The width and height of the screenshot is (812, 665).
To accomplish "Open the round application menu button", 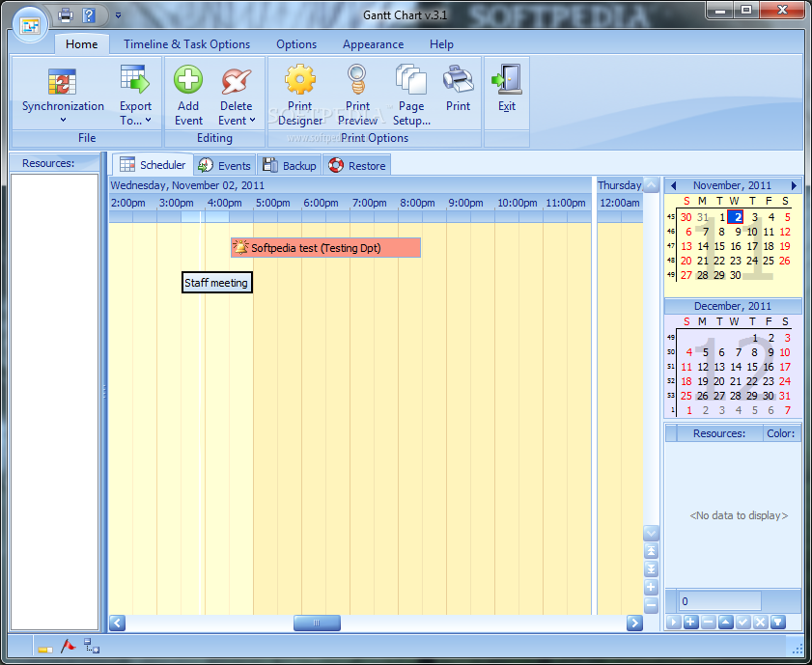I will click(x=30, y=25).
